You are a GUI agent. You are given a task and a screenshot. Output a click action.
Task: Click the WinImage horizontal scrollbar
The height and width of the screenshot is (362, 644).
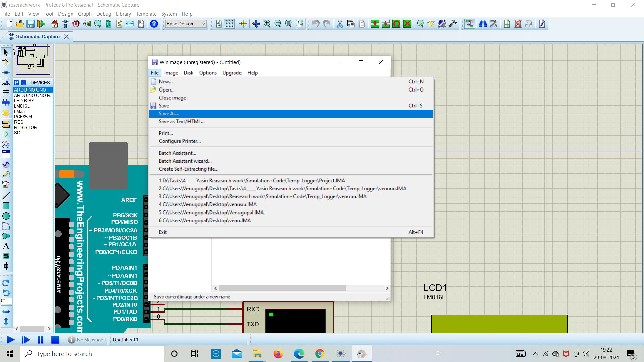pyautogui.click(x=301, y=288)
